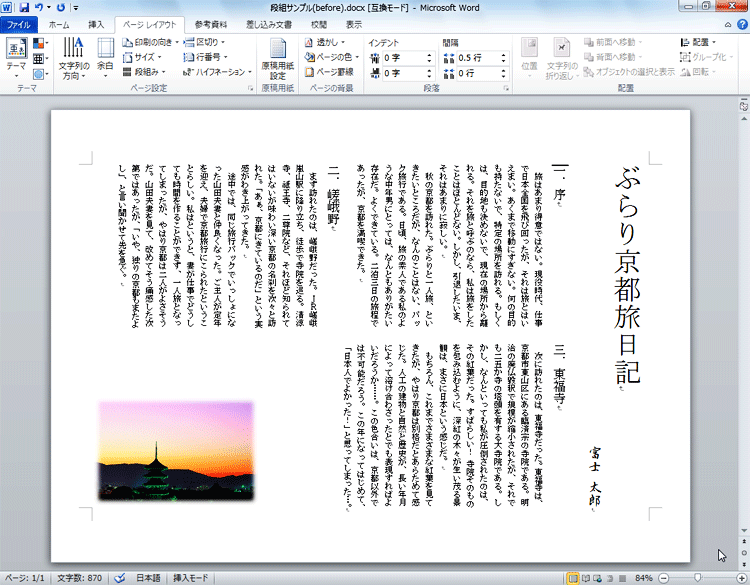750x585 pixels.
Task: Click the left indent 0 字 field
Action: (x=408, y=58)
